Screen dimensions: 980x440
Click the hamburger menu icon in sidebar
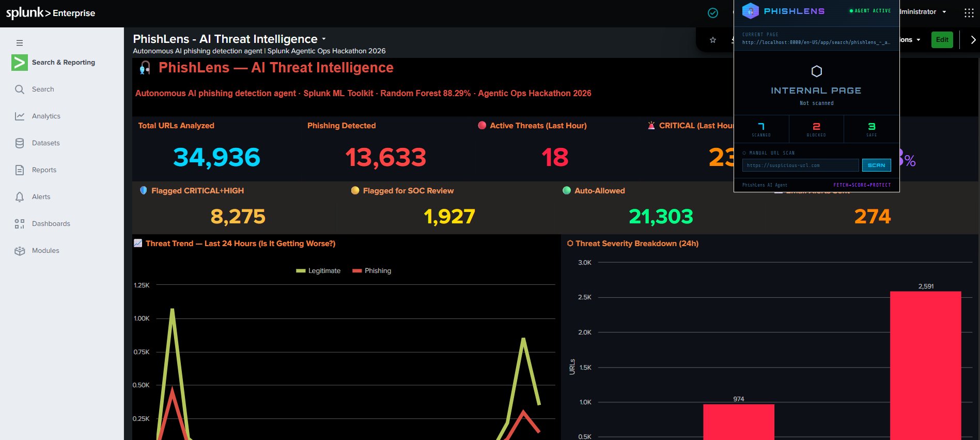click(20, 43)
